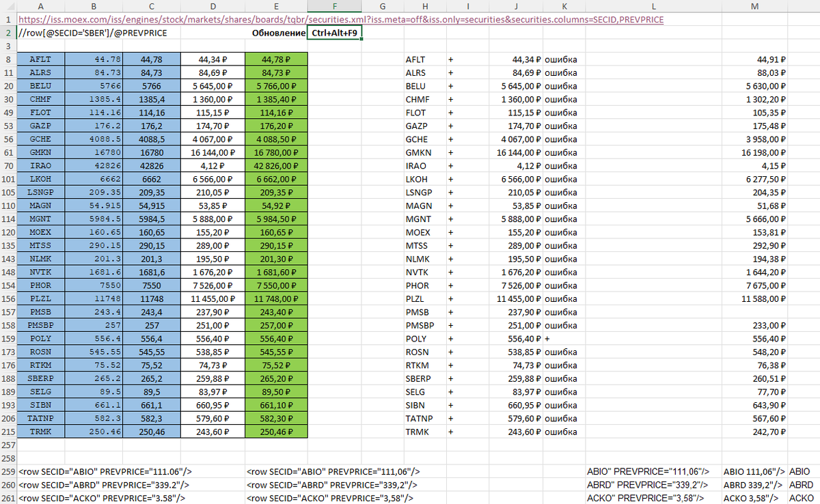Select cell 242,70 ₽ in column M
The width and height of the screenshot is (820, 504).
pyautogui.click(x=754, y=432)
